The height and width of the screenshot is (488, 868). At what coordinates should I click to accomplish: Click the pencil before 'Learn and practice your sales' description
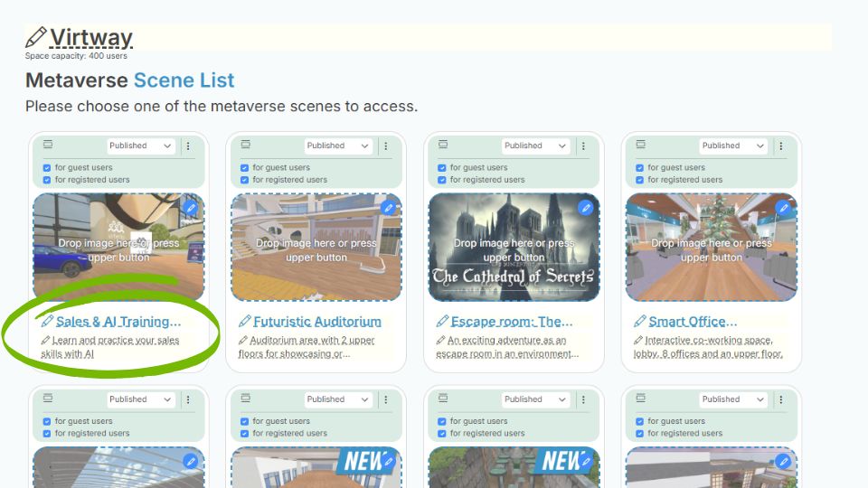pyautogui.click(x=45, y=341)
